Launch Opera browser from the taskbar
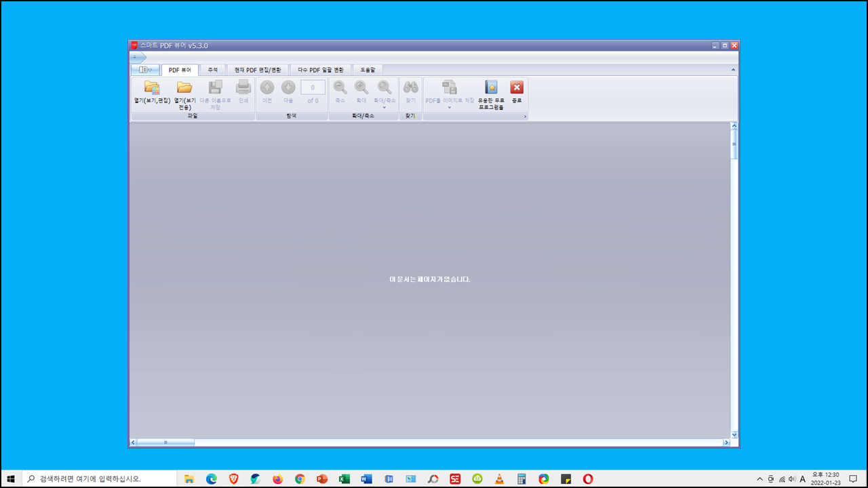868x488 pixels. tap(588, 479)
